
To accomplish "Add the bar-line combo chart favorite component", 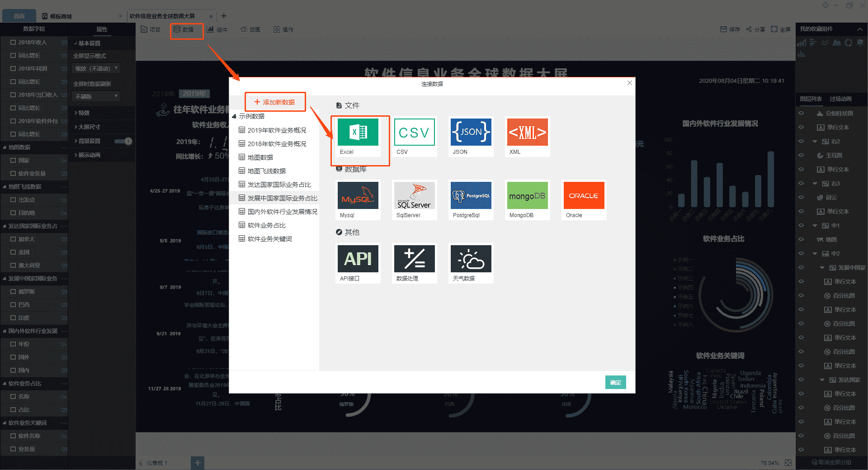I will [x=802, y=43].
